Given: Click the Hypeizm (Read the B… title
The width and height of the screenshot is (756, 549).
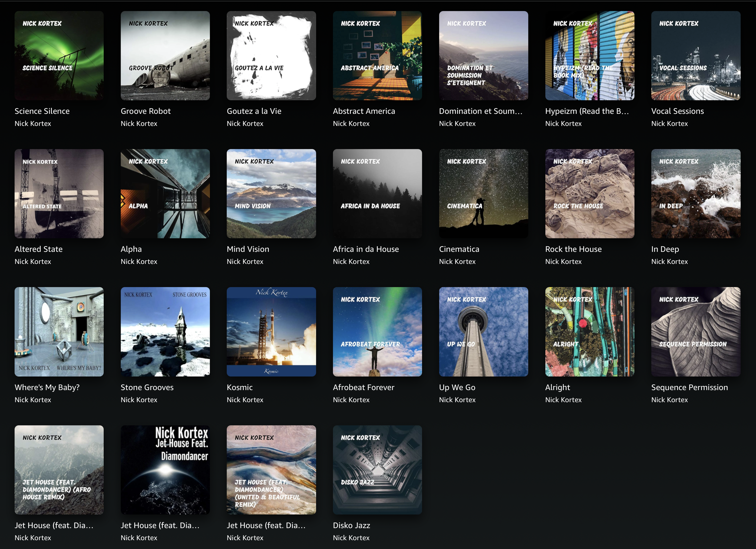Looking at the screenshot, I should 587,111.
